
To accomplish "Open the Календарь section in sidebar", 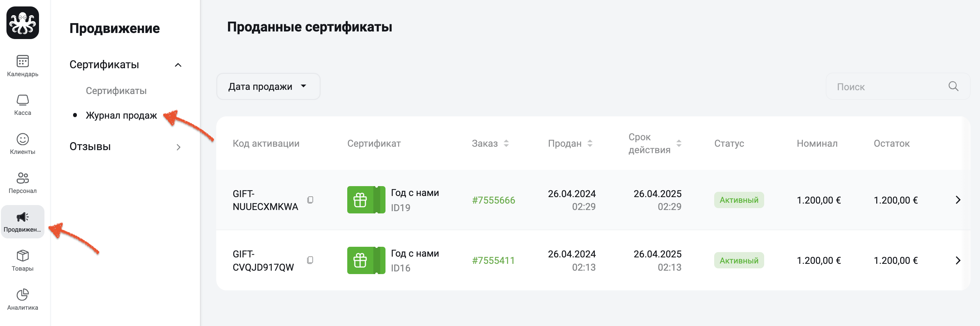I will [22, 65].
